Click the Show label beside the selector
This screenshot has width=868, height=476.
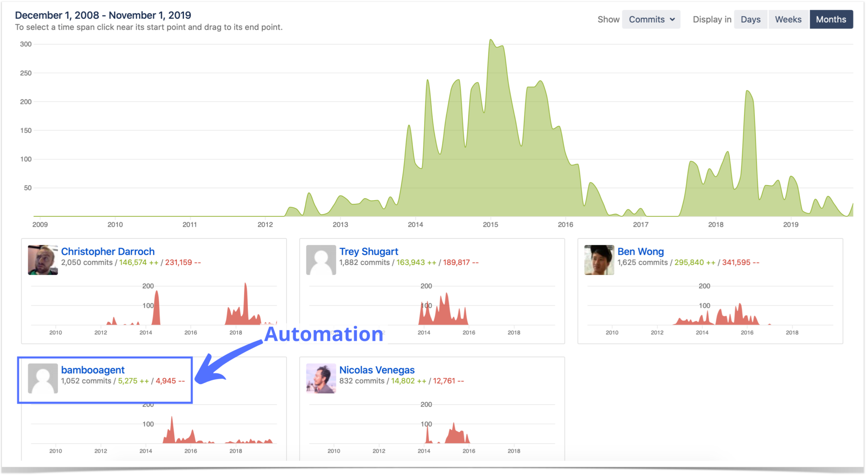[x=608, y=19]
